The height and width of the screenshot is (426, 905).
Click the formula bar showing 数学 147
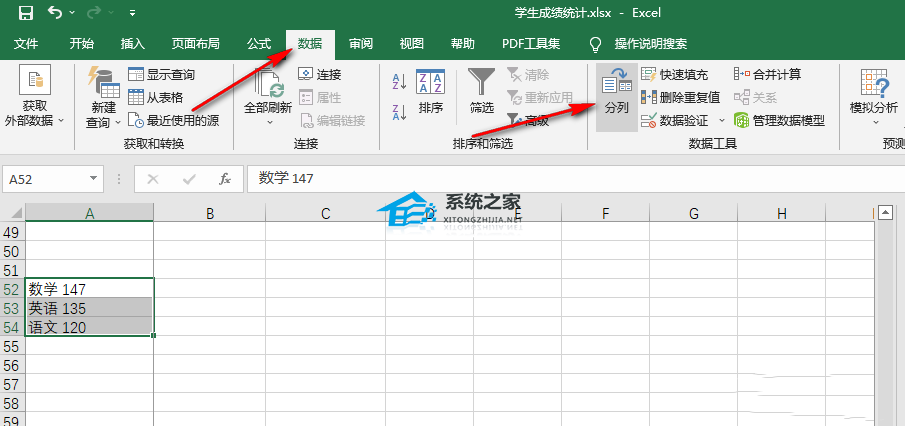pyautogui.click(x=574, y=179)
